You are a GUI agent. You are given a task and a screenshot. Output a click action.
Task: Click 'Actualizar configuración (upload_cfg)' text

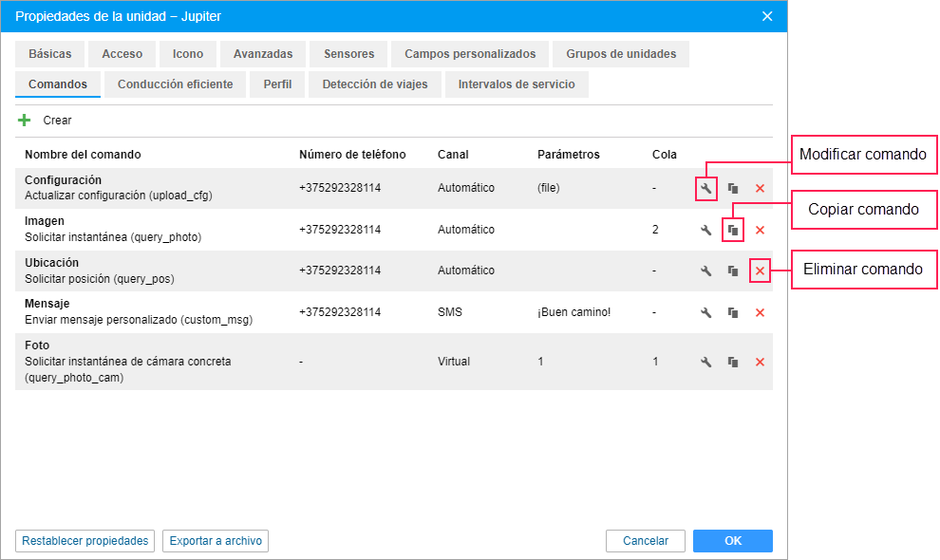click(x=119, y=196)
